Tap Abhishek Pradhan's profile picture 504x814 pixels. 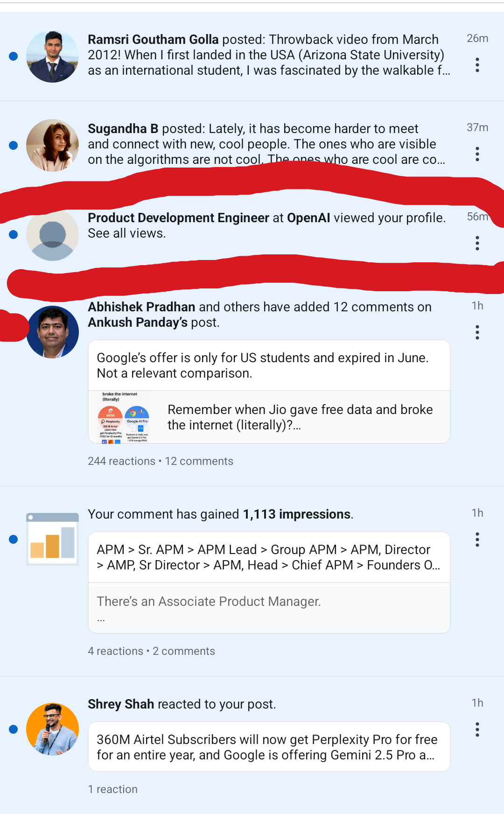pos(52,332)
